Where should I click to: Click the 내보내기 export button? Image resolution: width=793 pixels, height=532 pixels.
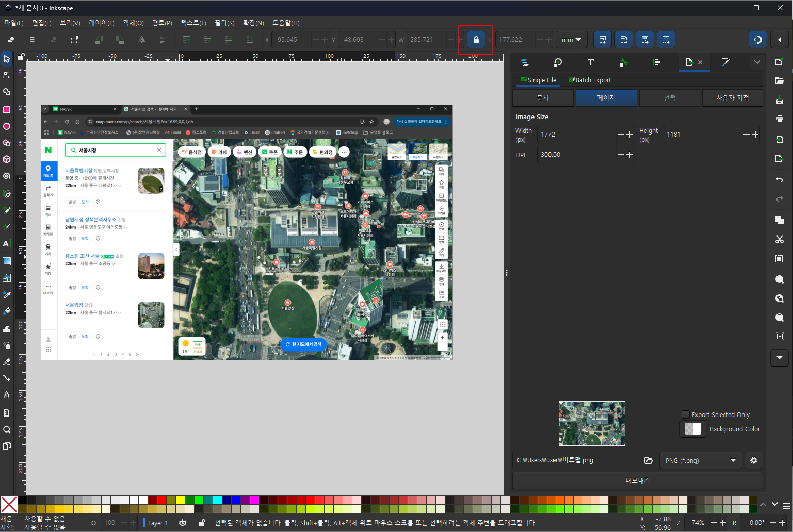click(637, 480)
